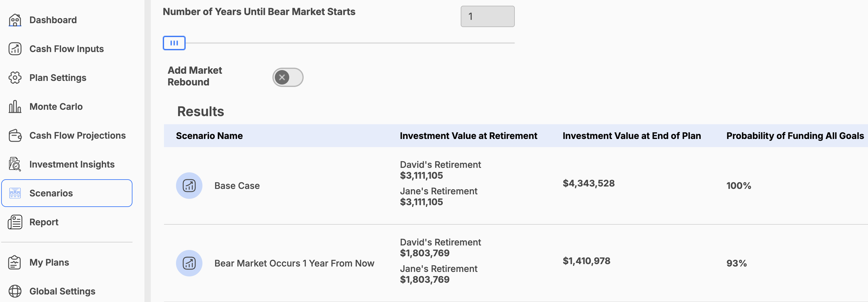Click the Bear Market scenario chart icon

pos(189,263)
